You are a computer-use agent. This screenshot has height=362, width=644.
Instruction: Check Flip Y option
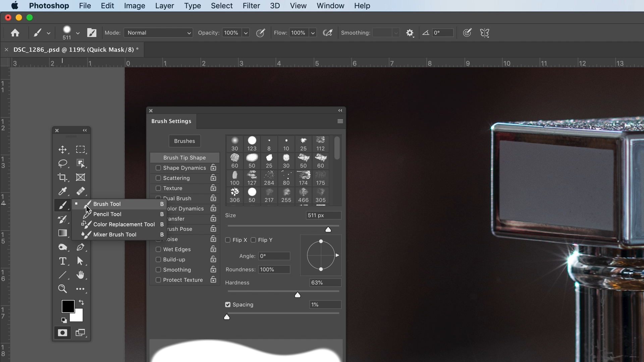(x=254, y=240)
